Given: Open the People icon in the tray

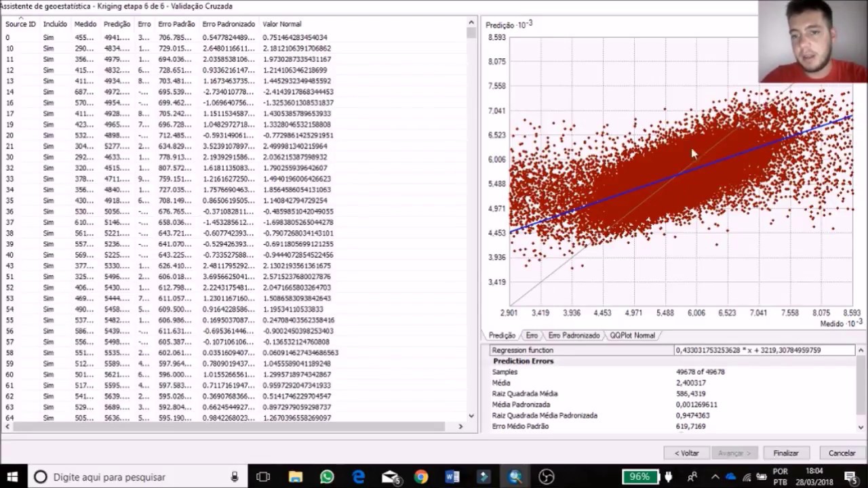Looking at the screenshot, I should 692,477.
